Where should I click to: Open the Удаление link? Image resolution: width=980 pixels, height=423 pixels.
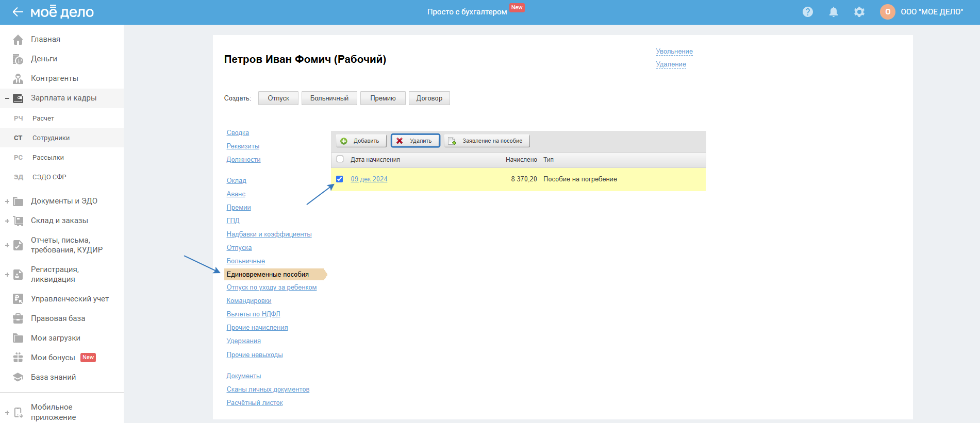point(671,64)
